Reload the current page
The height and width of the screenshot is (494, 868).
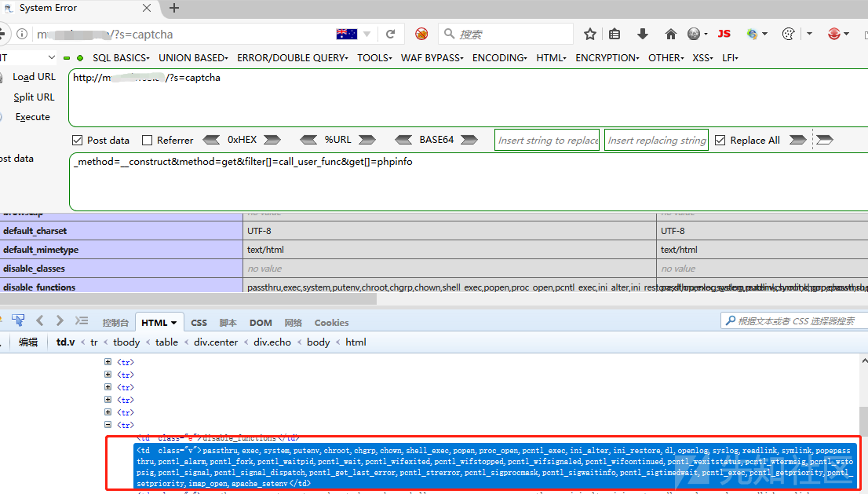click(x=390, y=34)
